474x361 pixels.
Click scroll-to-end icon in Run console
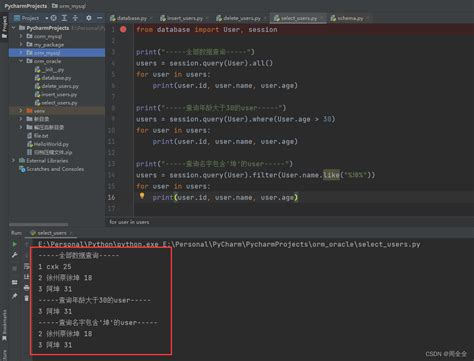click(27, 277)
